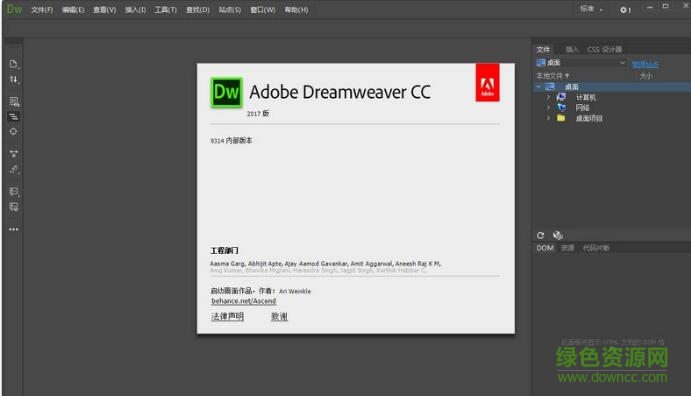Image resolution: width=691 pixels, height=396 pixels.
Task: Collapse the 桌面 root tree node
Action: coord(539,87)
